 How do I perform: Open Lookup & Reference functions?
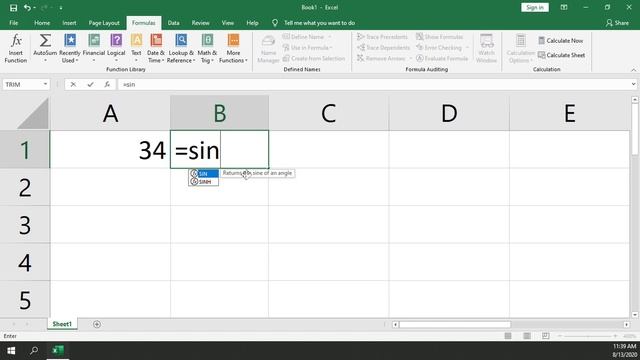(x=181, y=49)
